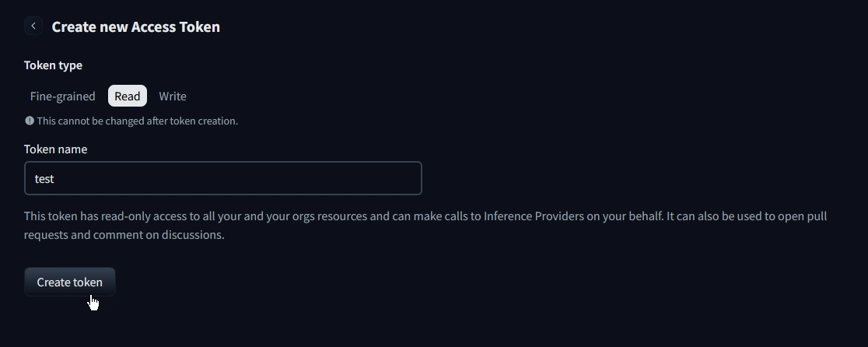This screenshot has width=868, height=347.
Task: Switch to the Read token type
Action: click(128, 96)
